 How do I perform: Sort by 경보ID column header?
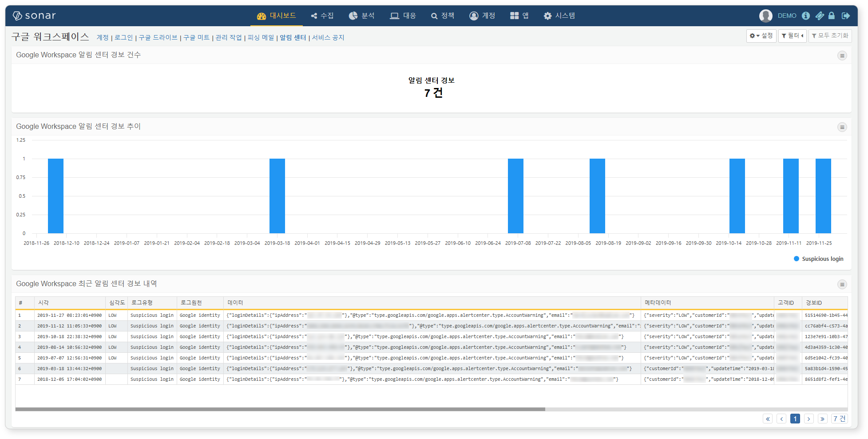[x=825, y=303]
